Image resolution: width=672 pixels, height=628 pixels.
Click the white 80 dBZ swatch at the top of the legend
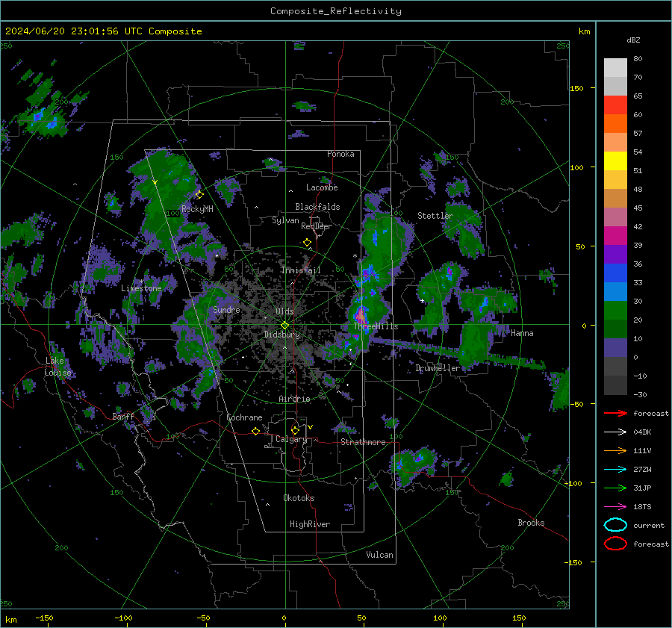coord(615,68)
